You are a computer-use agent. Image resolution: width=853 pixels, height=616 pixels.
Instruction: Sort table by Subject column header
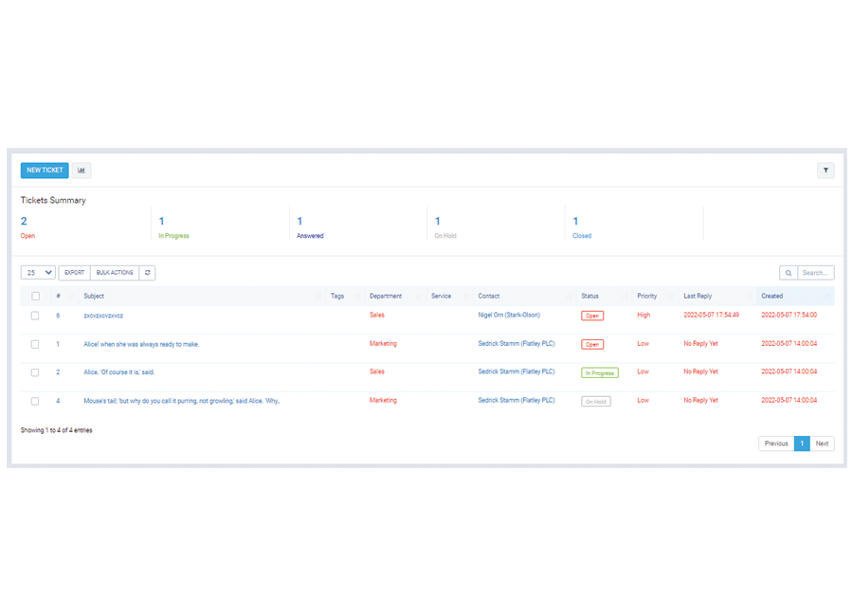(94, 296)
